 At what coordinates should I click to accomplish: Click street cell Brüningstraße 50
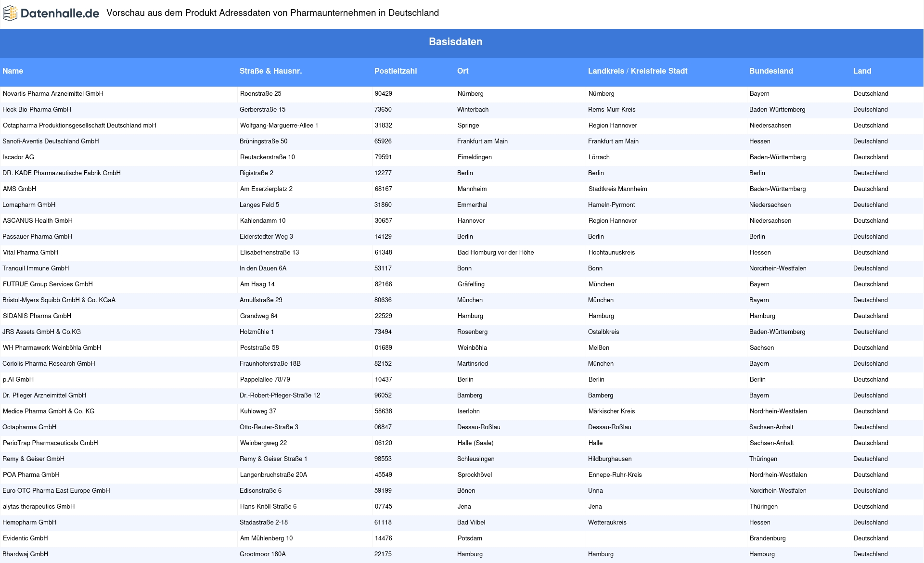tap(263, 141)
